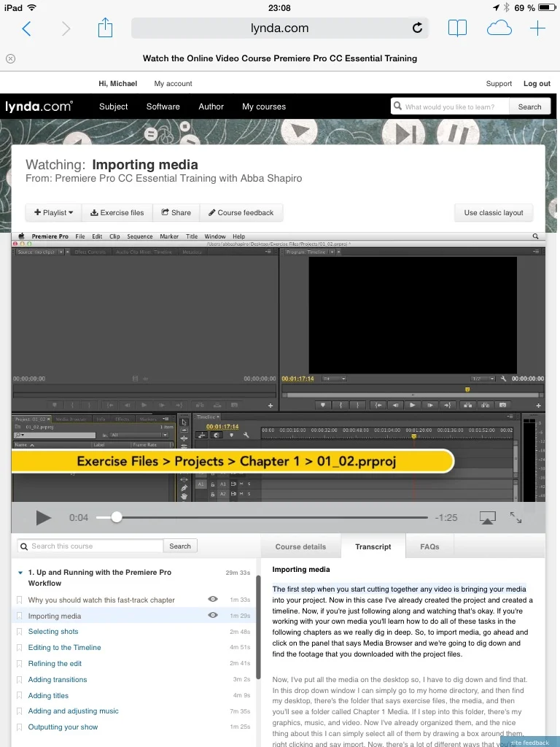Open the Author menu
This screenshot has height=747, width=560.
(211, 107)
